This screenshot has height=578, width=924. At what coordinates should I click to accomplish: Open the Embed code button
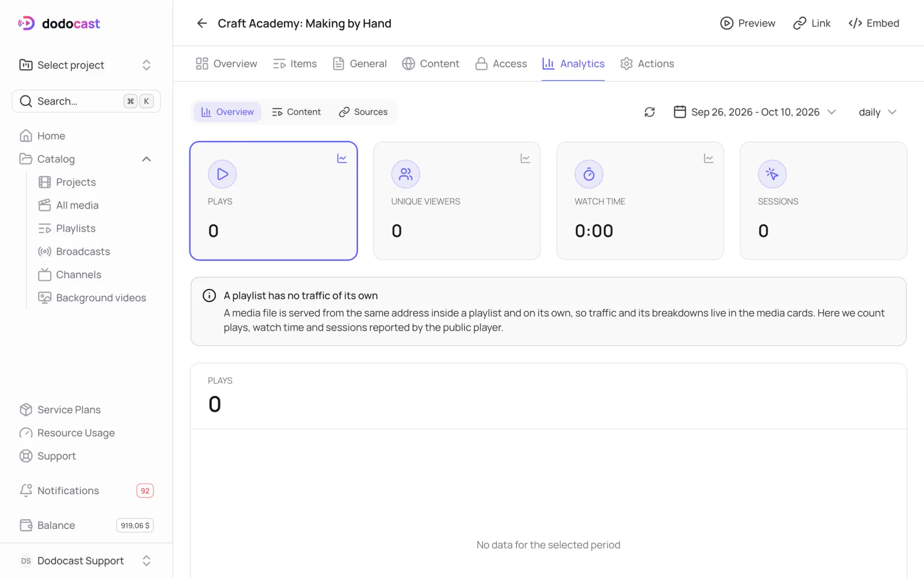[x=874, y=23]
